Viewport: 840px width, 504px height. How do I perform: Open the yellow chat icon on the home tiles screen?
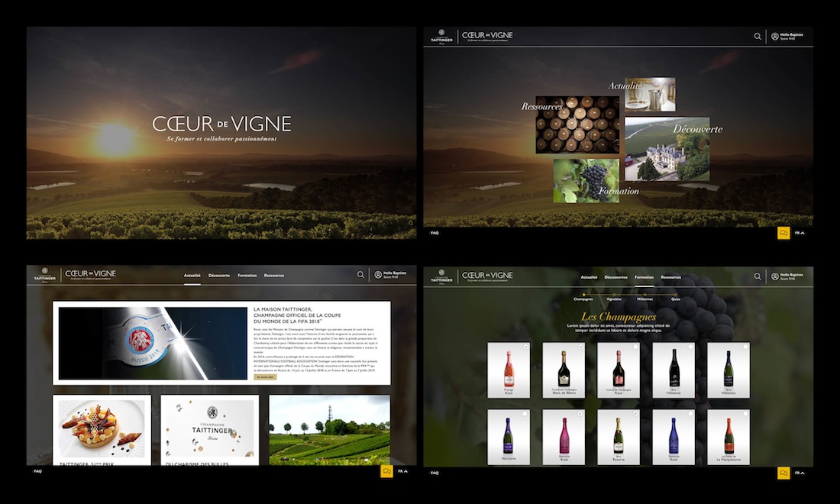783,233
